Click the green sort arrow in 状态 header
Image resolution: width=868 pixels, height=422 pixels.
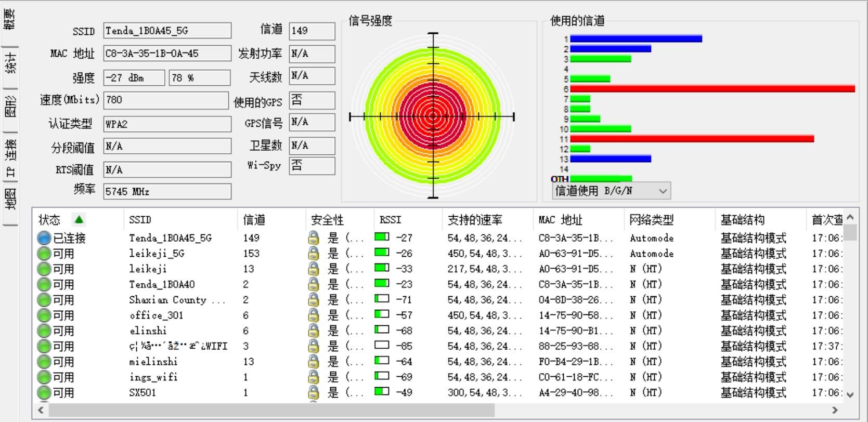79,220
